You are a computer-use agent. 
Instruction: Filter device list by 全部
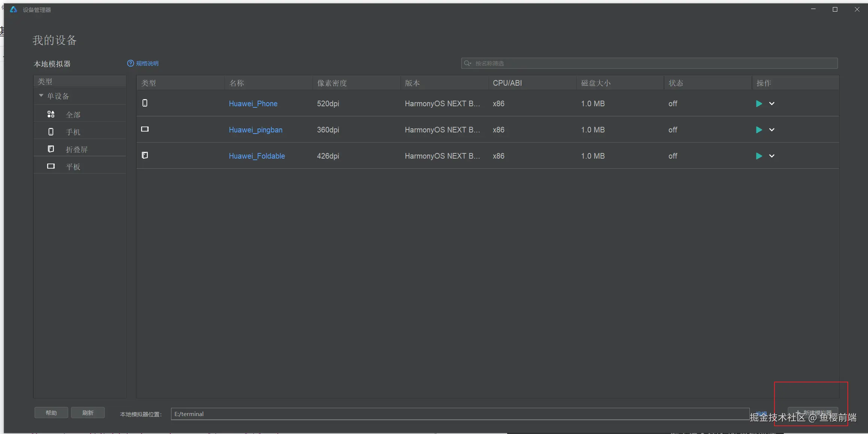coord(73,115)
